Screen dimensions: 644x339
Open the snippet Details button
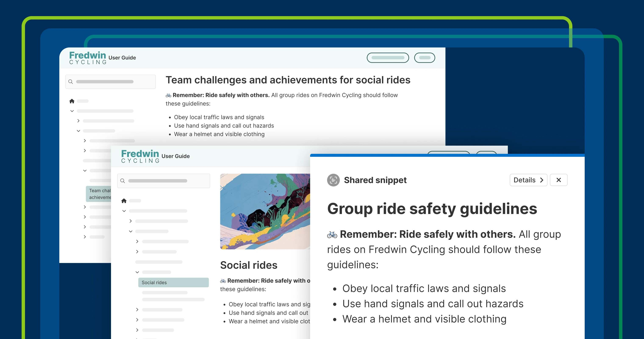528,180
